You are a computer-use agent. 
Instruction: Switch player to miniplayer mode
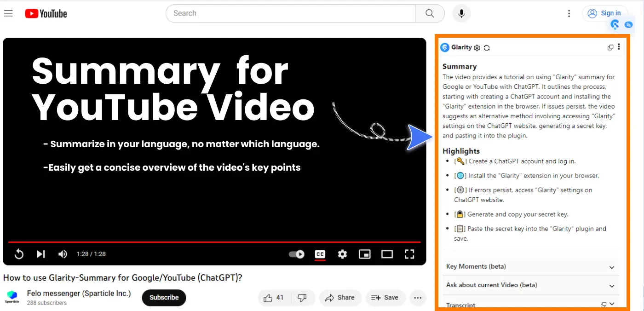coord(365,254)
